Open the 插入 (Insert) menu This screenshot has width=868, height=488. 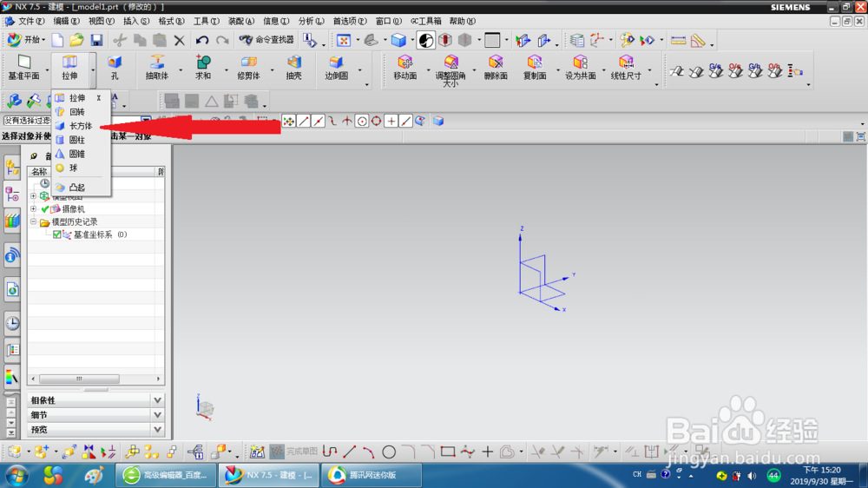pos(135,21)
